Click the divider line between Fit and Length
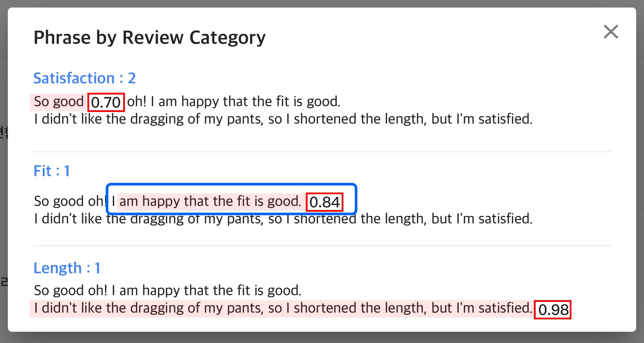 tap(322, 246)
